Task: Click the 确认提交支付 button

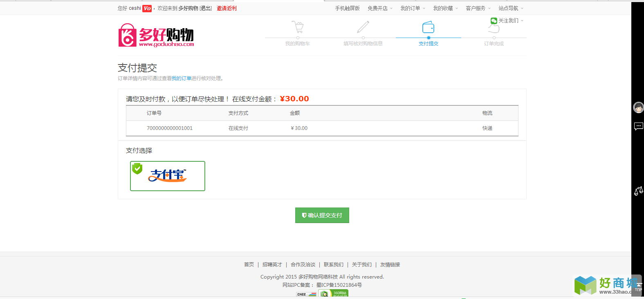Action: (x=322, y=215)
